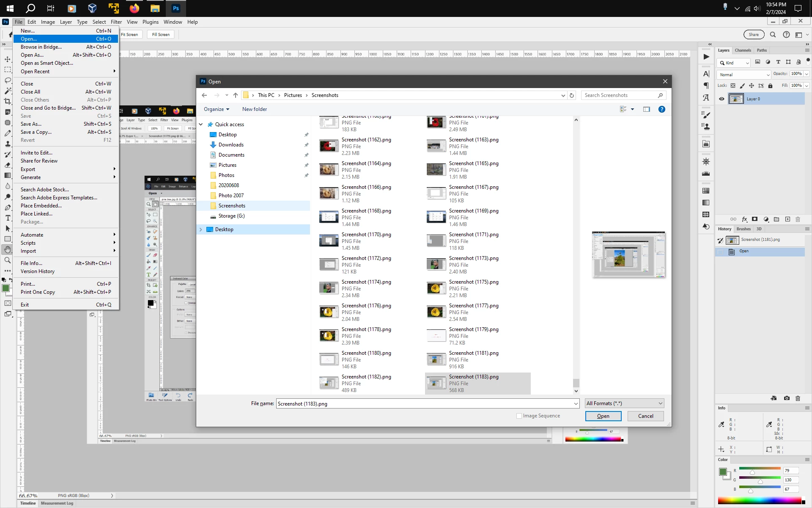Open Firefox from the taskbar
812x508 pixels.
pyautogui.click(x=134, y=8)
